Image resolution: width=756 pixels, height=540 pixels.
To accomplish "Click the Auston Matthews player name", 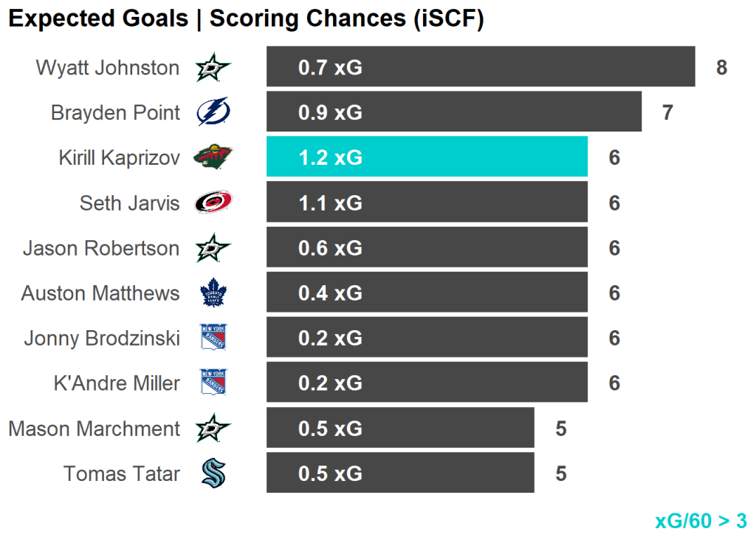I will click(x=100, y=293).
